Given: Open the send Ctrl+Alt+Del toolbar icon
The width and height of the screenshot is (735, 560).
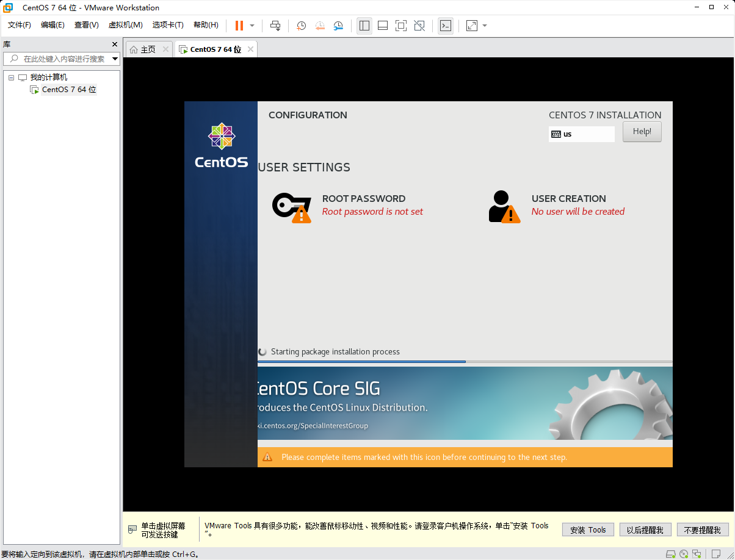Looking at the screenshot, I should [275, 26].
